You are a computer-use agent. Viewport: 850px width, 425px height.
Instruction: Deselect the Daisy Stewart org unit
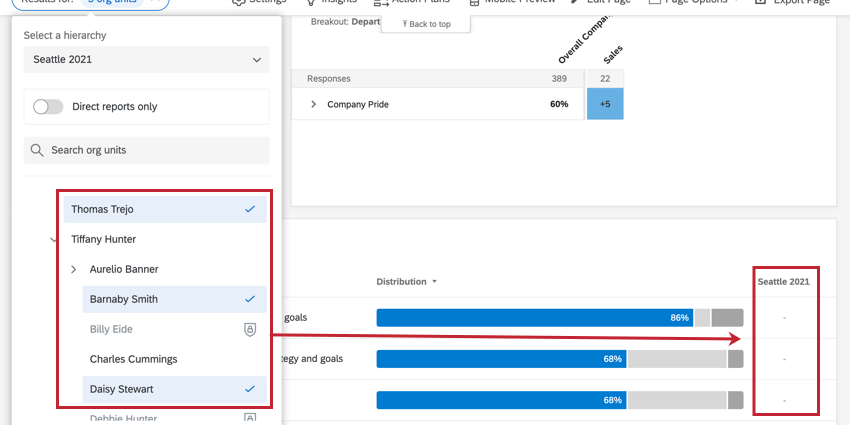(174, 389)
